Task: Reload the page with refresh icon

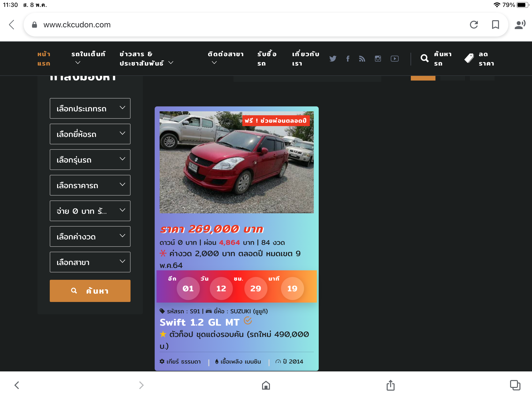Action: click(x=474, y=25)
